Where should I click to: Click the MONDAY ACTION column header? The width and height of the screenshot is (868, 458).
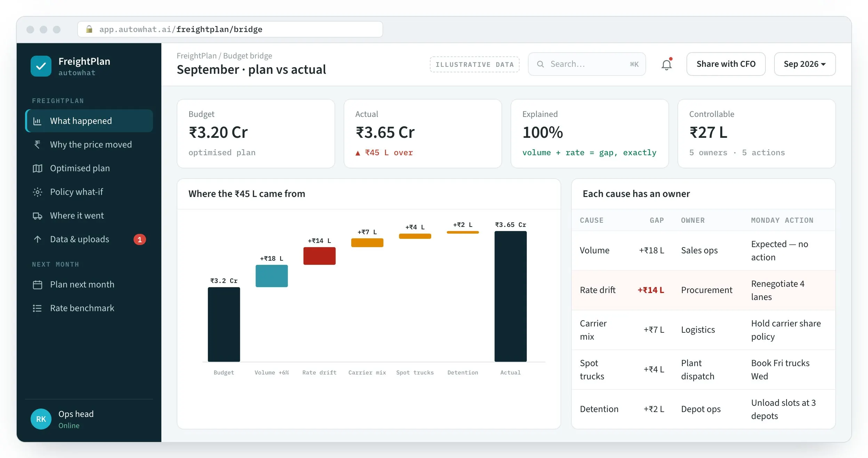coord(782,220)
